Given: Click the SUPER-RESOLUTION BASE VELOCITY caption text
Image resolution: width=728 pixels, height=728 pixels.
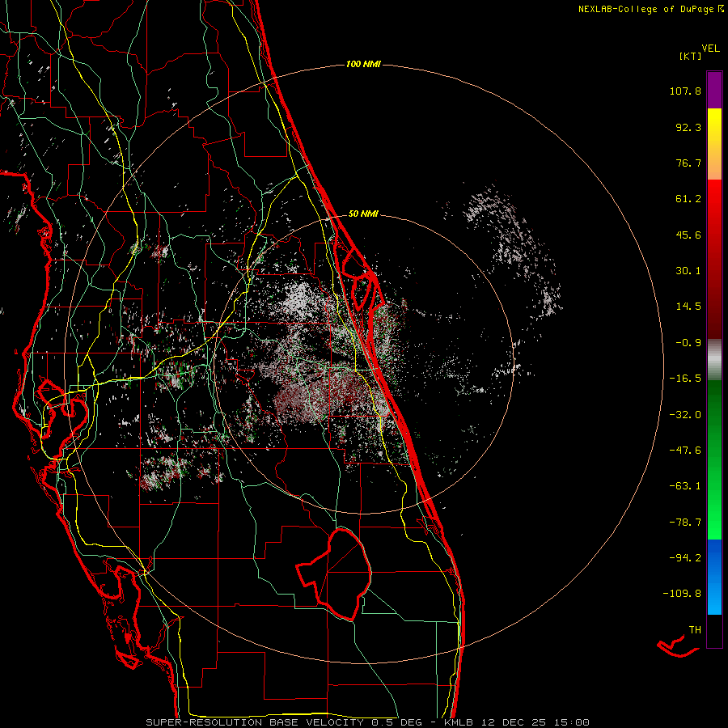Looking at the screenshot, I should [255, 722].
